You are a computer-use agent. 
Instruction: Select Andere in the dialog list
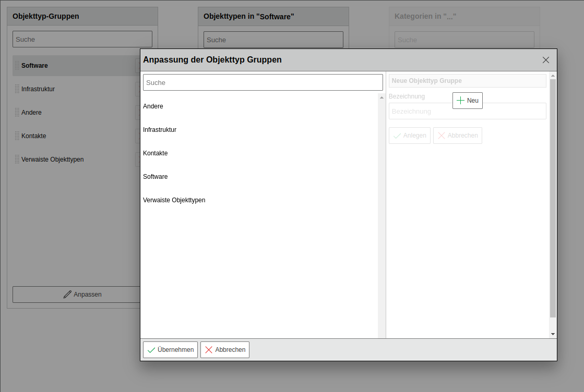pyautogui.click(x=153, y=106)
